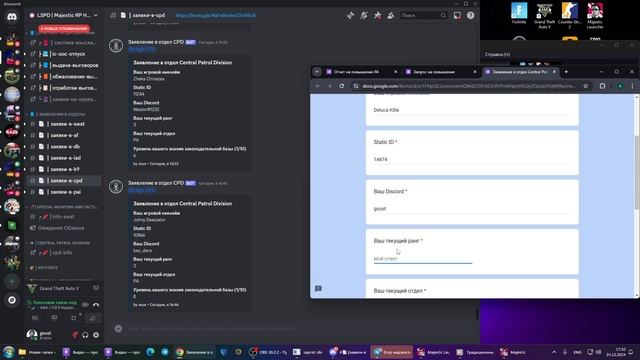Click the red new mentions pill

(64, 29)
